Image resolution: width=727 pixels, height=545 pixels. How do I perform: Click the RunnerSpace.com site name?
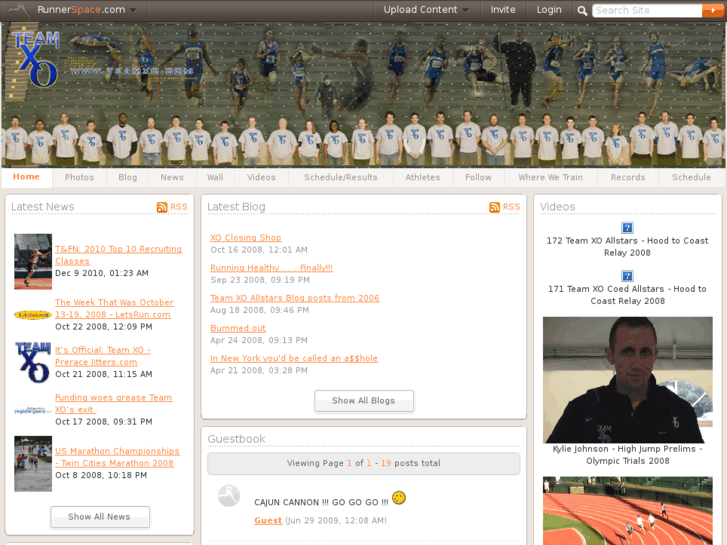click(x=81, y=10)
